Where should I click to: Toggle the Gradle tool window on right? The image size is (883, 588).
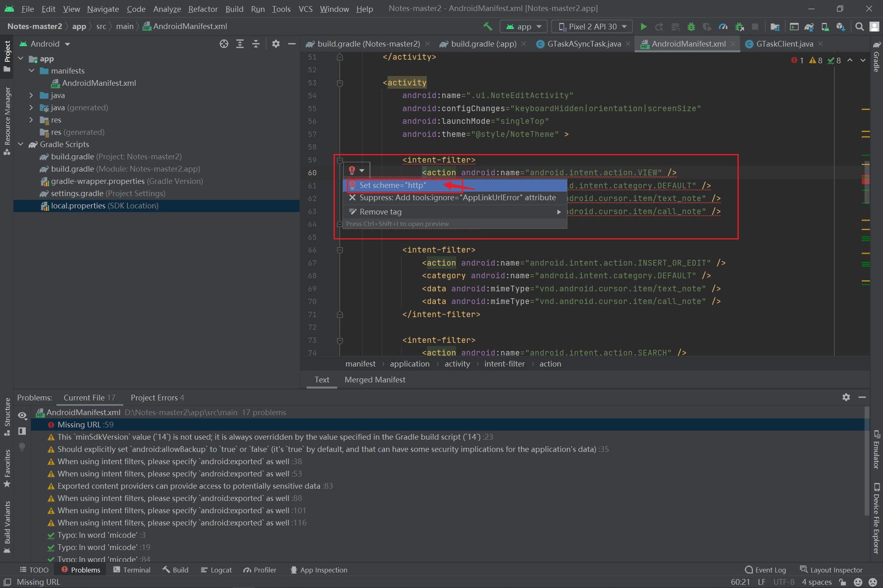[876, 56]
